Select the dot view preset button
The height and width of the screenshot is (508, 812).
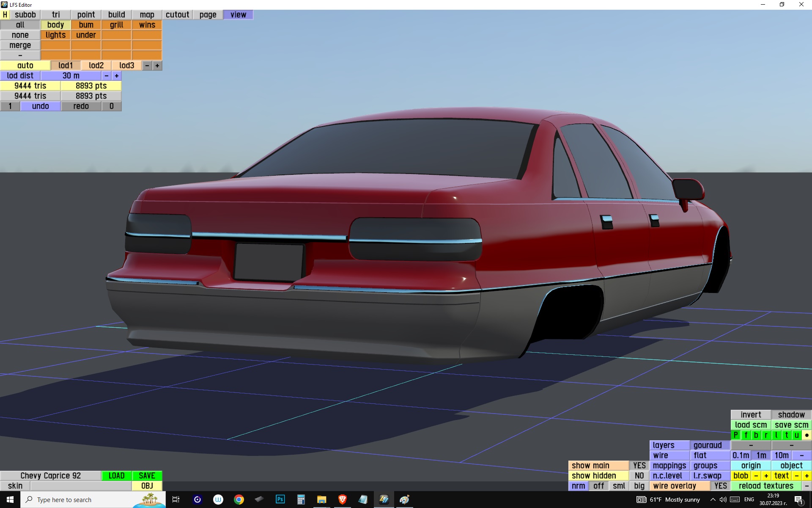[x=807, y=435]
